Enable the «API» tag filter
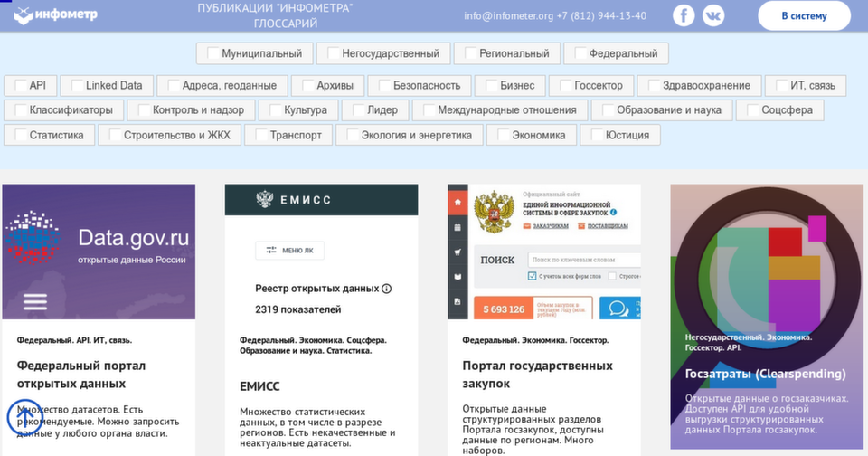Screen dimensions: 868x456 click(21, 85)
